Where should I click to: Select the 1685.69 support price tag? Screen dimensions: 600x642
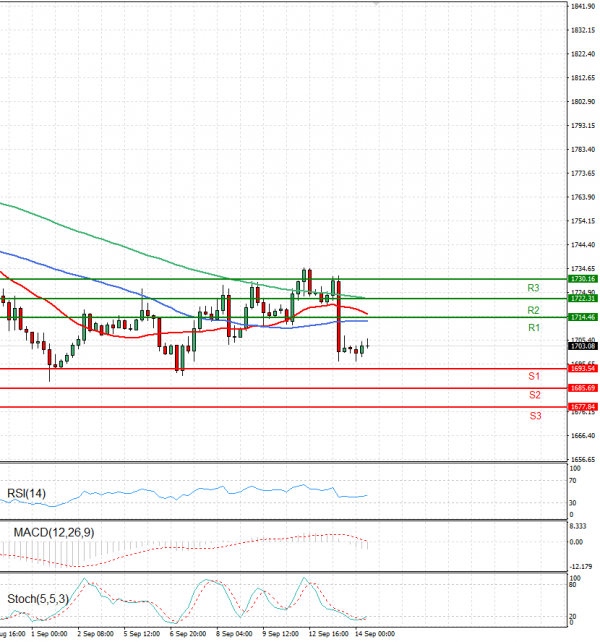pos(583,388)
